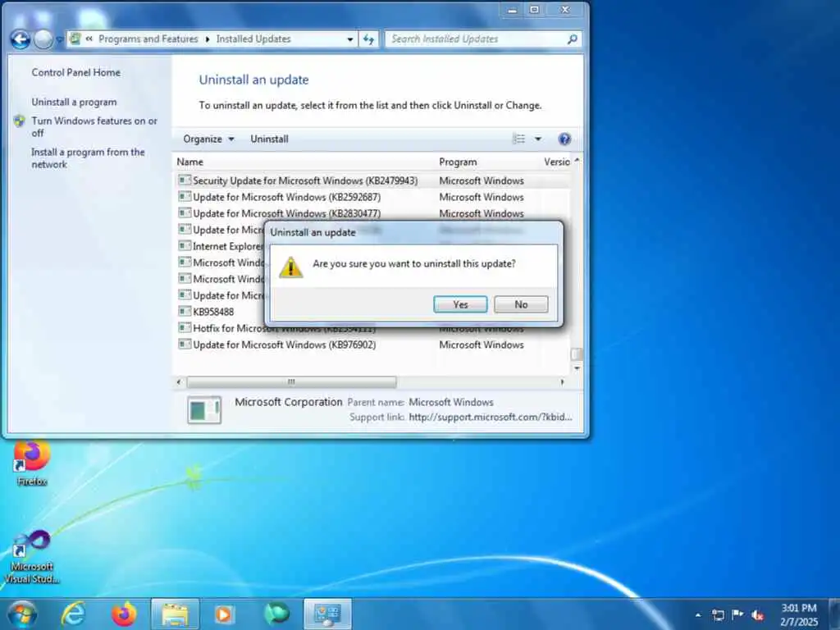Expand the view options dropdown arrow
The image size is (840, 630).
[x=538, y=139]
